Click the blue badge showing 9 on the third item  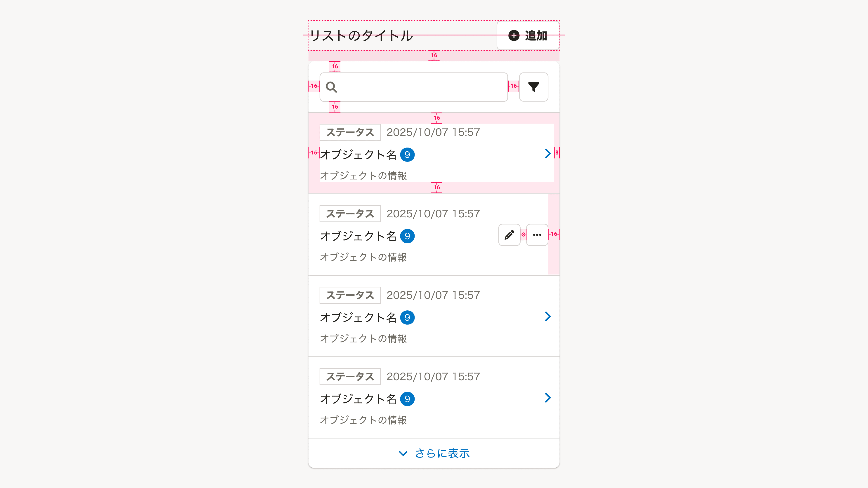pyautogui.click(x=407, y=317)
